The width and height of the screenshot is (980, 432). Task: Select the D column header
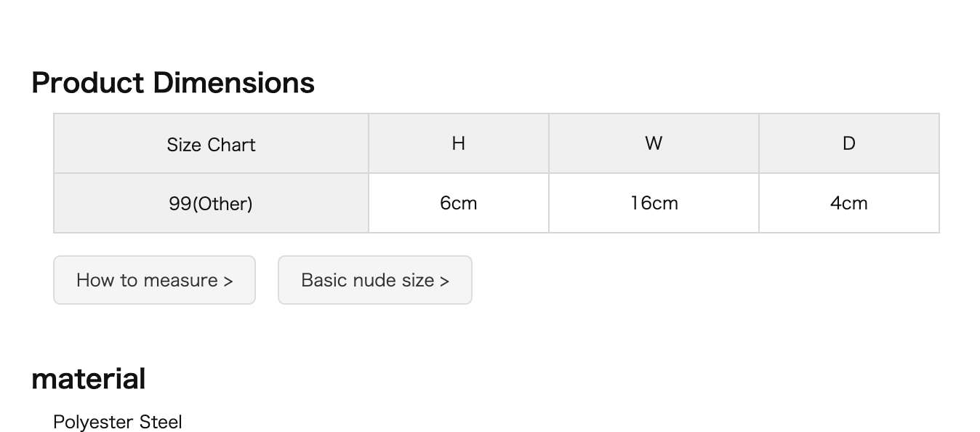(849, 144)
